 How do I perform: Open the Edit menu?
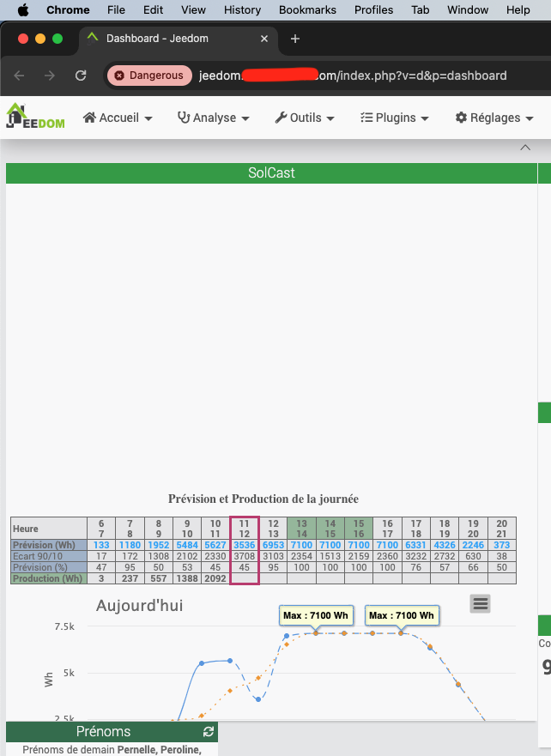click(154, 9)
